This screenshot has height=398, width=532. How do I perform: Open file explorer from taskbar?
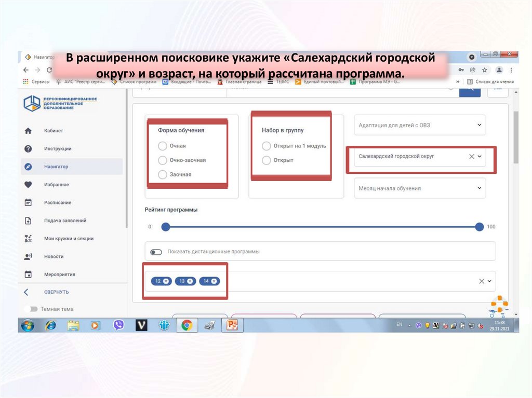coord(73,325)
